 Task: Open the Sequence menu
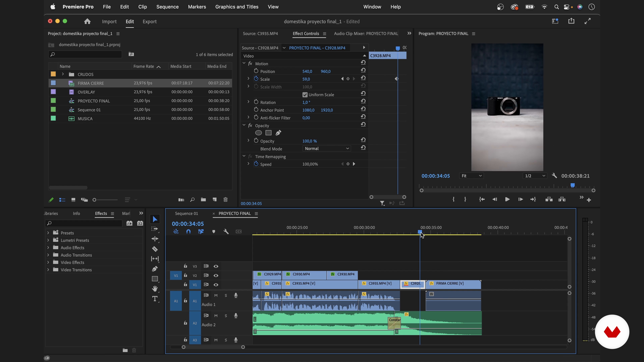pos(168,7)
